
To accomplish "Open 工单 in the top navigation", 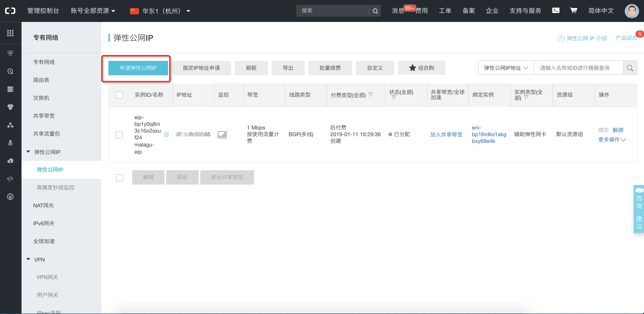I will coord(445,11).
